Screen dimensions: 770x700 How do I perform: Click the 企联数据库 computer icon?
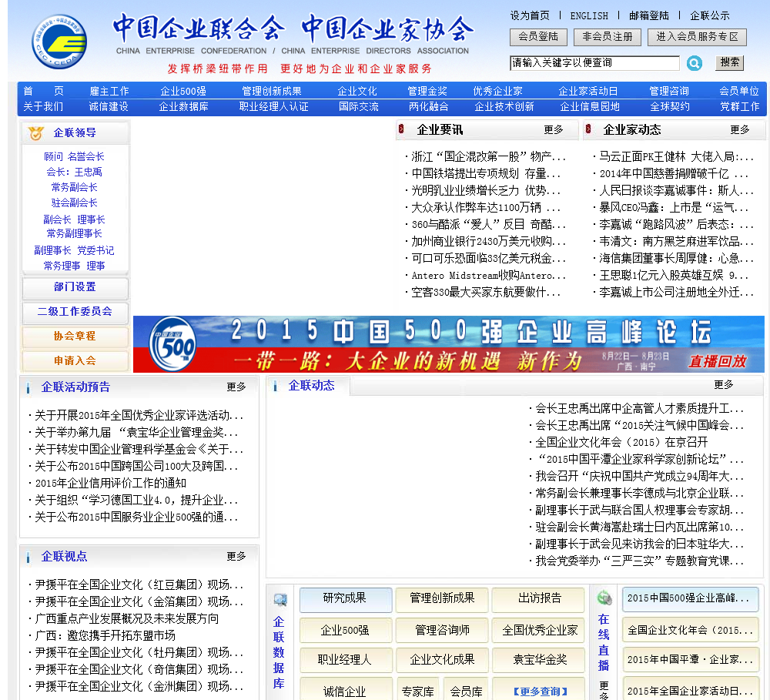280,600
